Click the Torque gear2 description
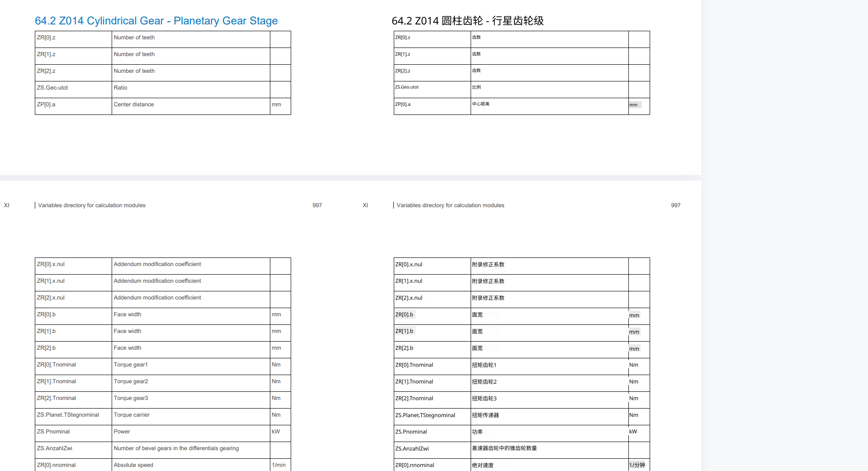868x471 pixels. pyautogui.click(x=131, y=381)
